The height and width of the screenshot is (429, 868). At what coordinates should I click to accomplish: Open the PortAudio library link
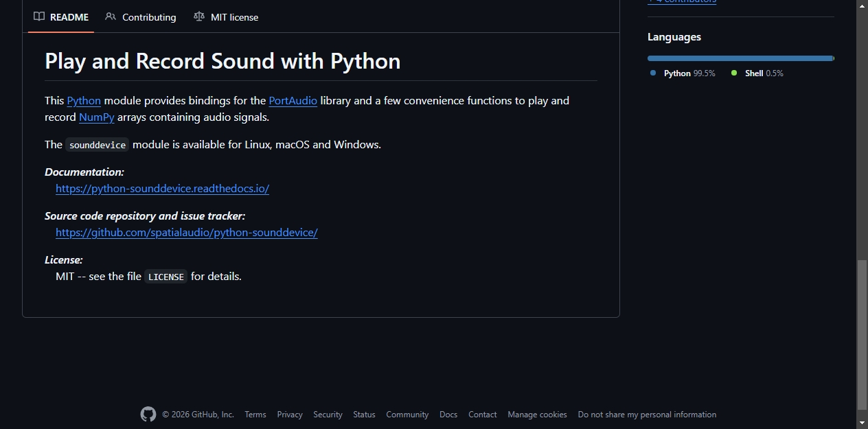[x=293, y=100]
